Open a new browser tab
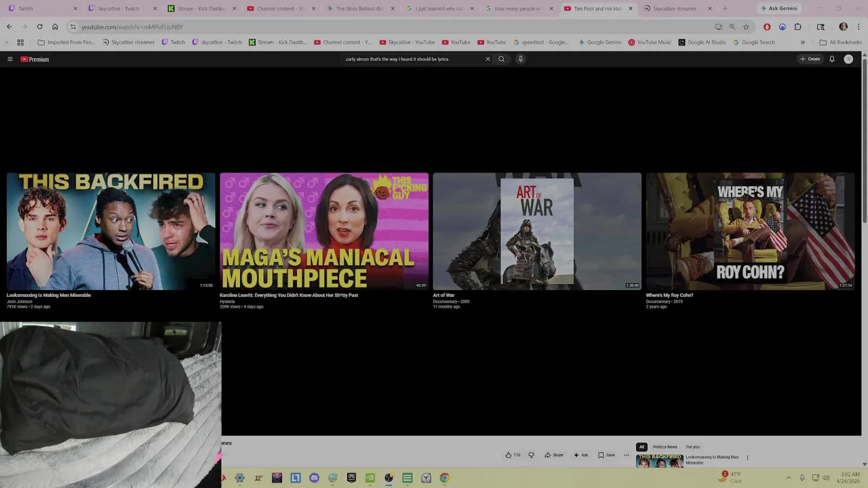This screenshot has height=488, width=868. point(725,9)
